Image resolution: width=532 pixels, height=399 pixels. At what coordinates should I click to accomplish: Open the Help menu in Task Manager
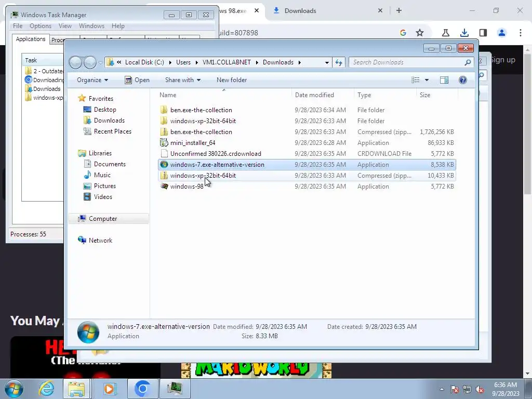(x=118, y=26)
